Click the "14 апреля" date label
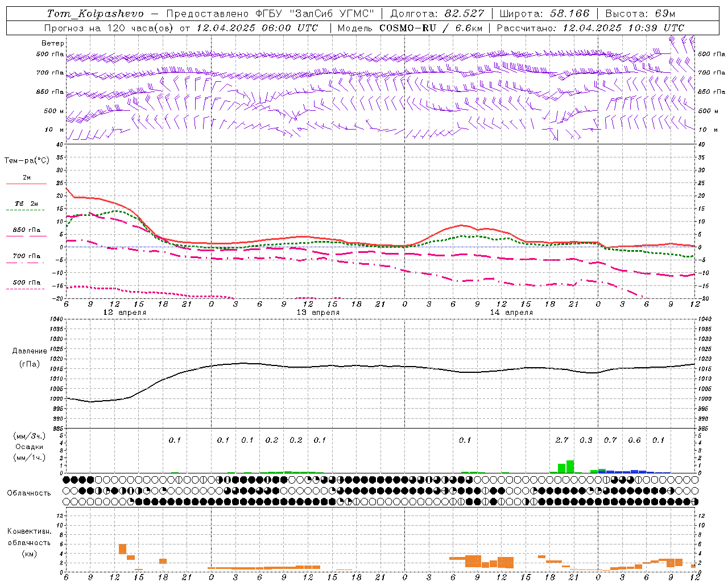 coord(511,313)
